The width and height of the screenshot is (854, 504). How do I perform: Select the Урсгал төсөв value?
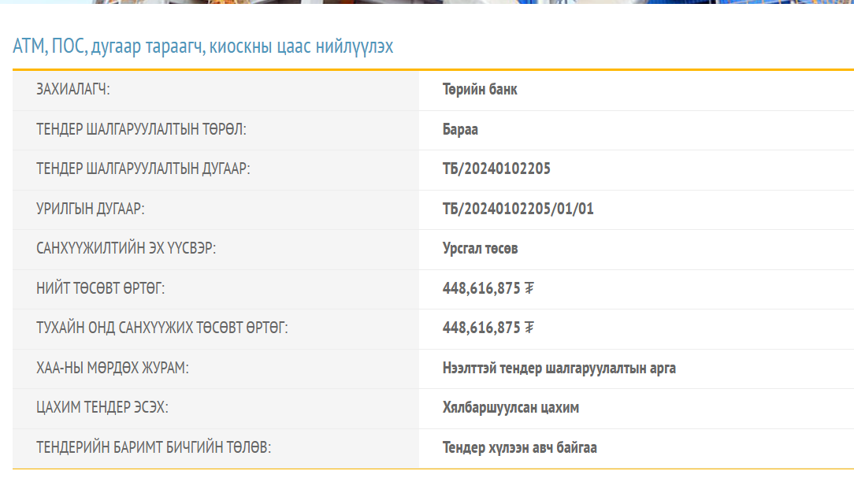pyautogui.click(x=480, y=249)
